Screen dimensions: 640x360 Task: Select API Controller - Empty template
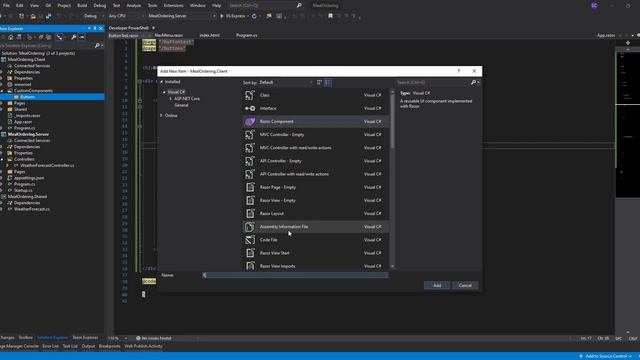click(316, 161)
